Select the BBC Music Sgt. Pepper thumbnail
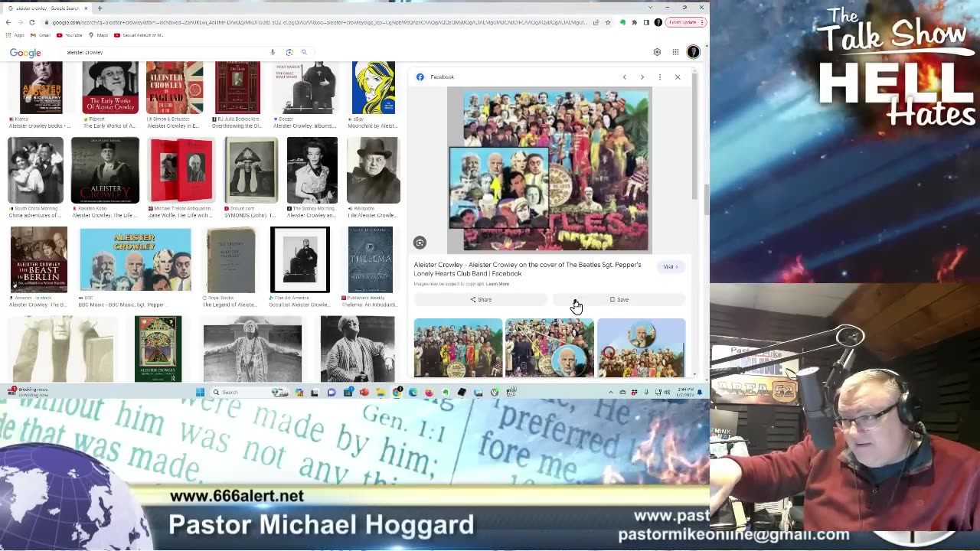The height and width of the screenshot is (551, 980). coord(136,259)
